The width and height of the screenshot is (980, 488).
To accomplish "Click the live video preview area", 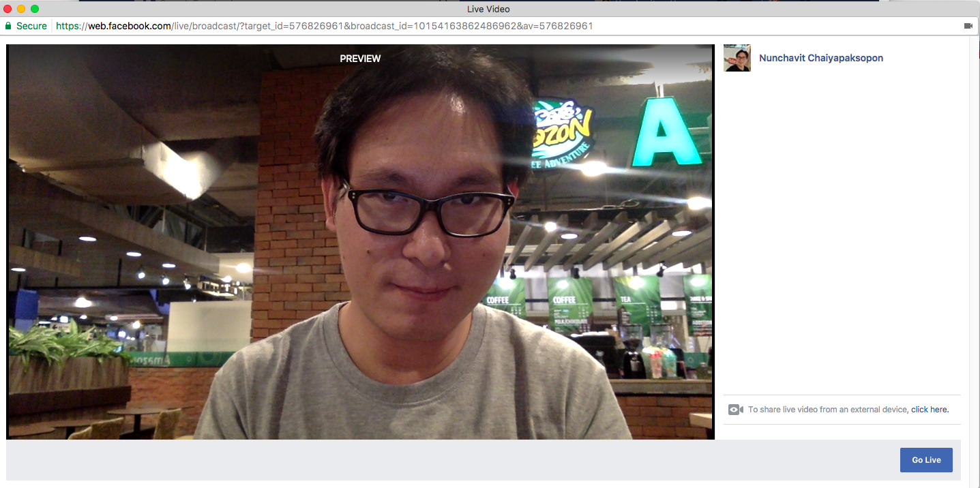I will click(x=360, y=242).
